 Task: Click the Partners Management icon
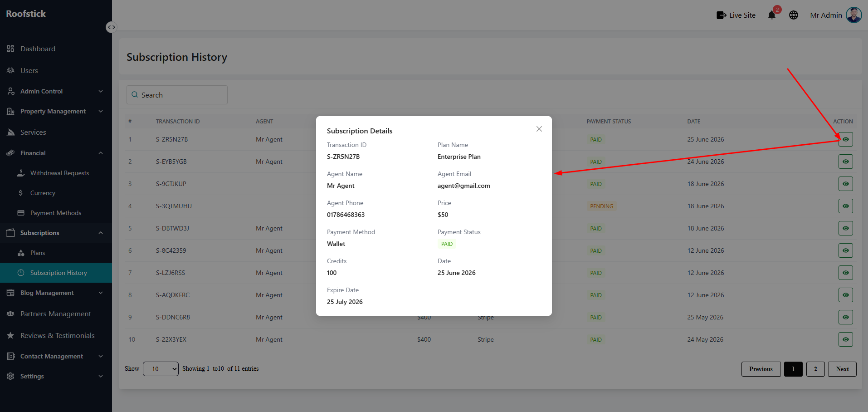tap(10, 314)
